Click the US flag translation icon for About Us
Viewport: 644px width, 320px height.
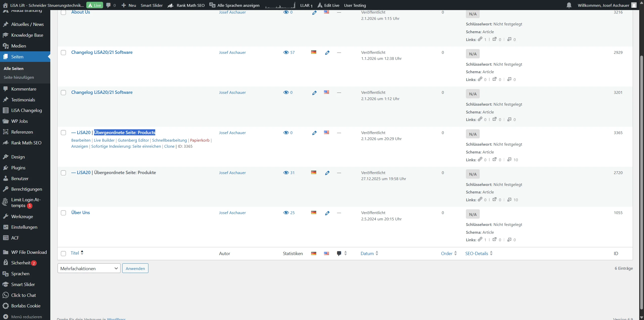click(326, 12)
